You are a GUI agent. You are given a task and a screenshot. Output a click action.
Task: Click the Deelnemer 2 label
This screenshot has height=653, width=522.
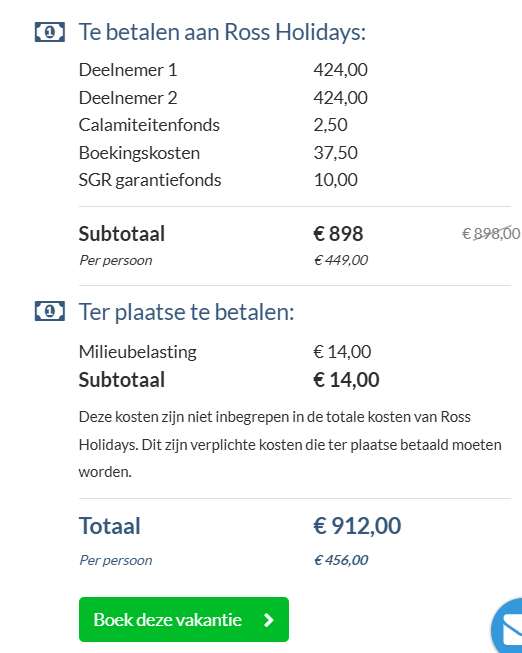point(128,98)
